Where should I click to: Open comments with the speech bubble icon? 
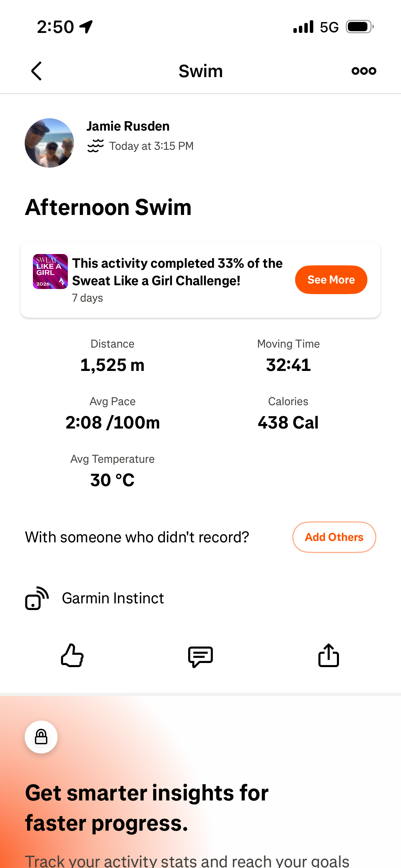[x=200, y=656]
